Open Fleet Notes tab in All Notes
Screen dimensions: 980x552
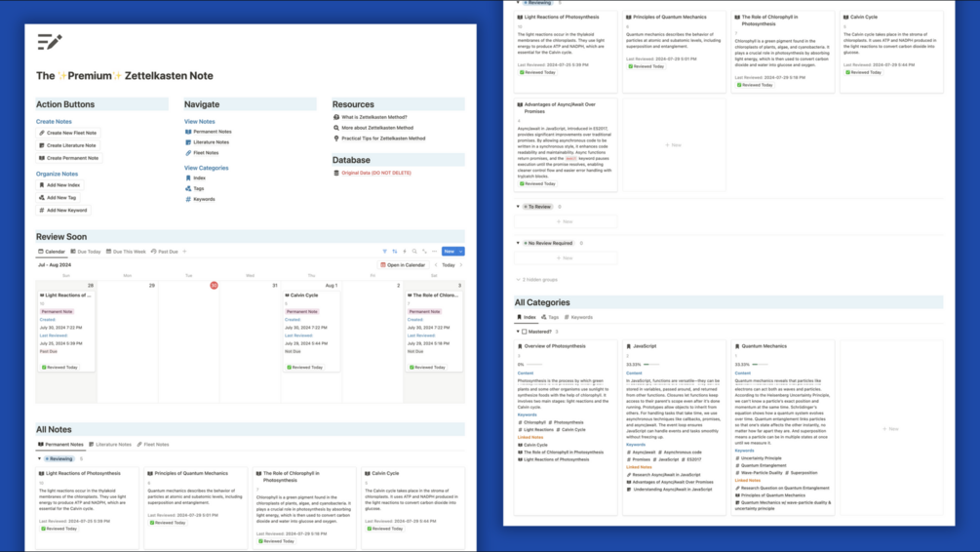(153, 445)
